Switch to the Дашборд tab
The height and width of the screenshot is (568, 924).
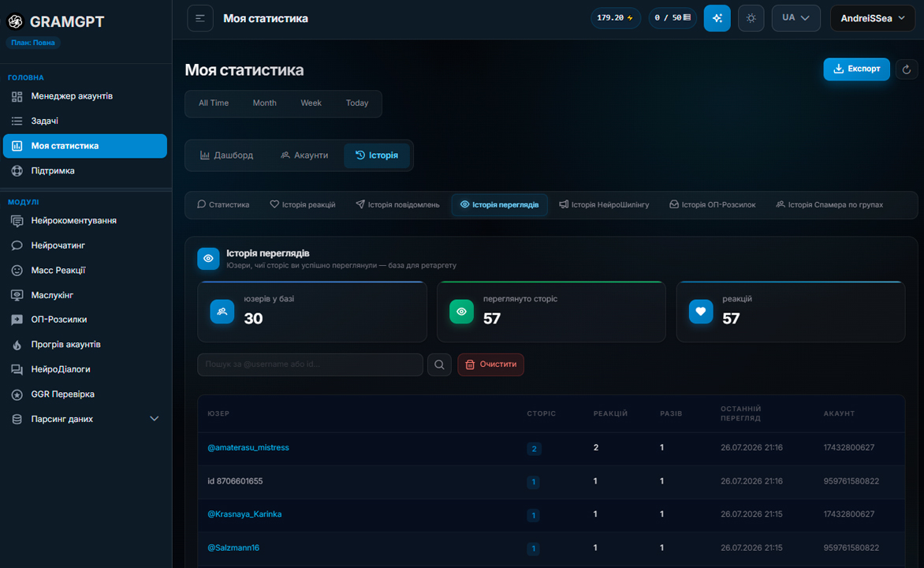click(227, 155)
